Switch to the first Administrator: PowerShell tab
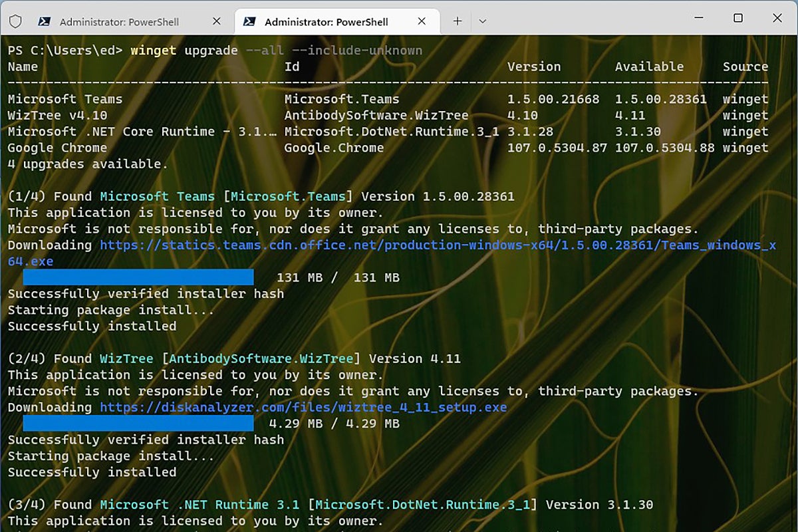Screen dimensions: 798x532 point(131,21)
